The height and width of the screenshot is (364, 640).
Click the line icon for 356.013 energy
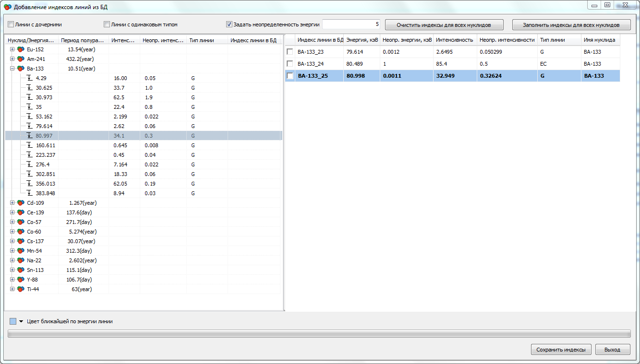tap(30, 184)
